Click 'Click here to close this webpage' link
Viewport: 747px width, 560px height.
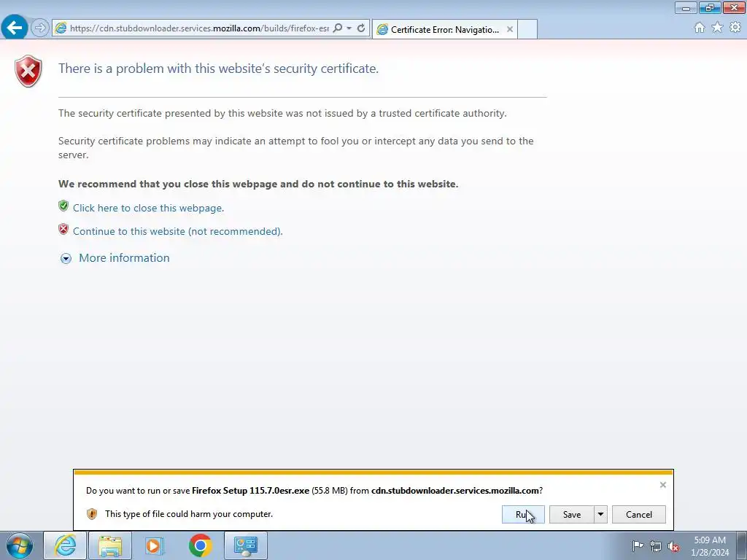point(148,208)
